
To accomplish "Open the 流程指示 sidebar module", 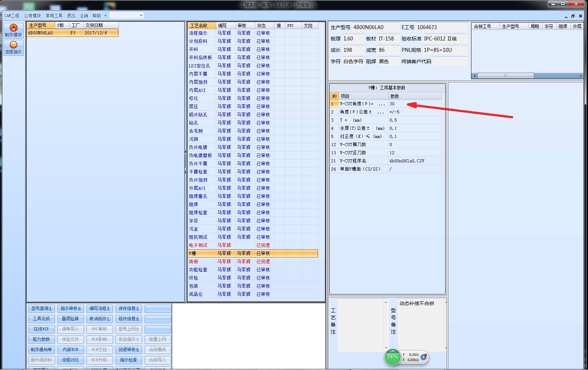I will pos(13,48).
